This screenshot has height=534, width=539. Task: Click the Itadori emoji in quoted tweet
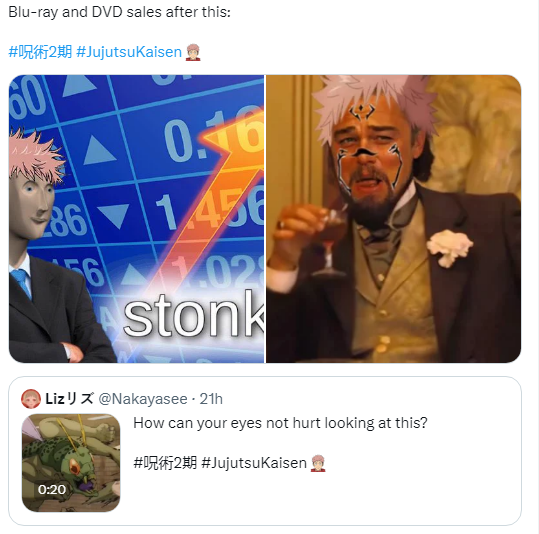[x=318, y=463]
